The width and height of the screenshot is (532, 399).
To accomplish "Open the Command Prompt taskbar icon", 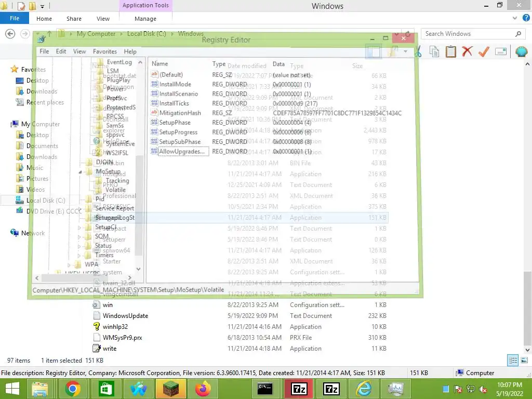I will 265,389.
